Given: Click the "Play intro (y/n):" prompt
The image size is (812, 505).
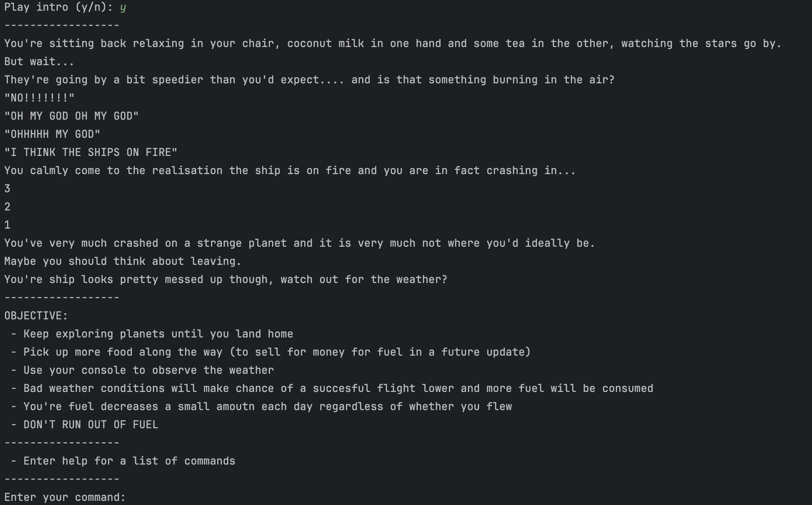Looking at the screenshot, I should point(59,7).
